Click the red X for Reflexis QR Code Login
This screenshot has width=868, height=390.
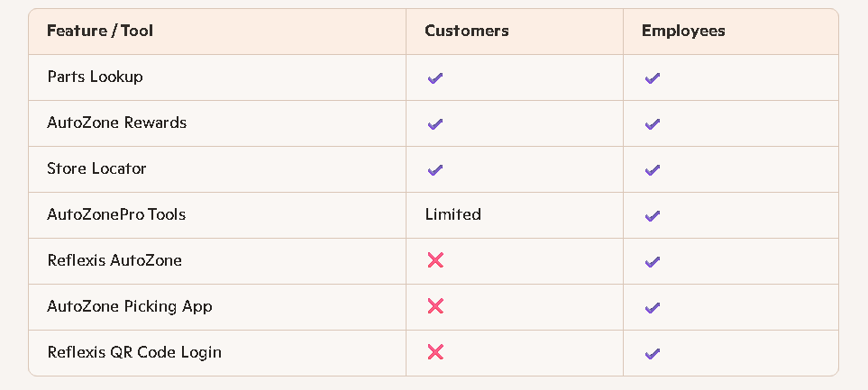[x=435, y=352]
